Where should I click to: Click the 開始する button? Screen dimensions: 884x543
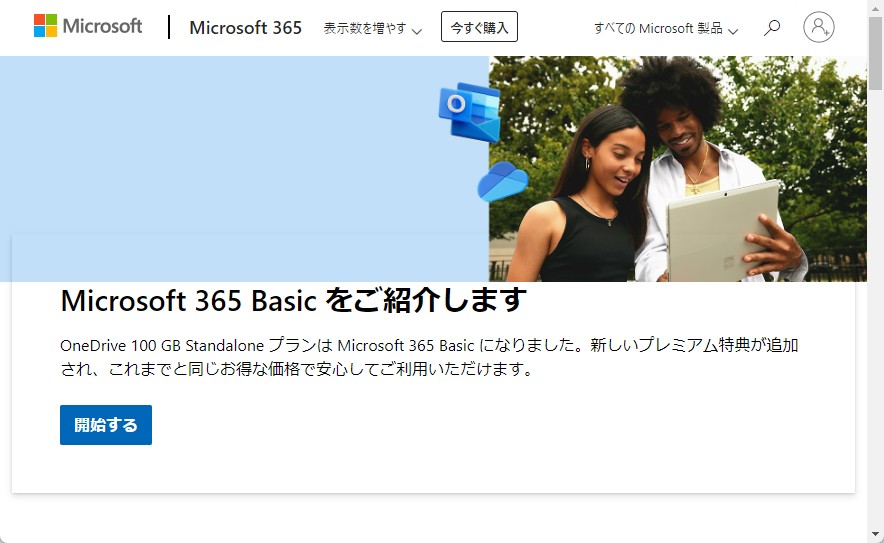pos(106,425)
